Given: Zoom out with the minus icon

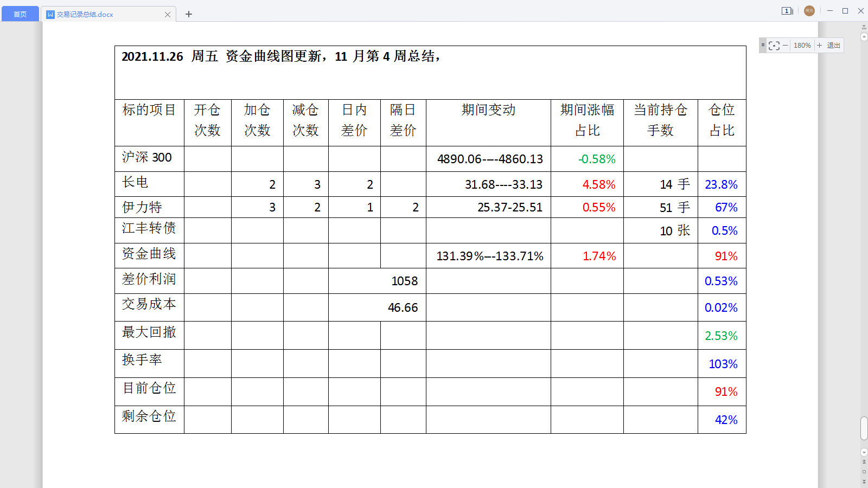Looking at the screenshot, I should (x=785, y=46).
